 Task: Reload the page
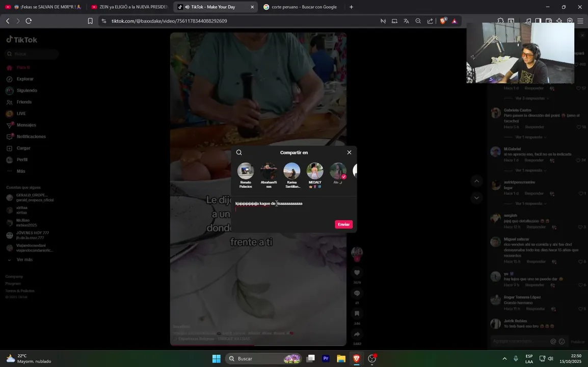tap(29, 21)
